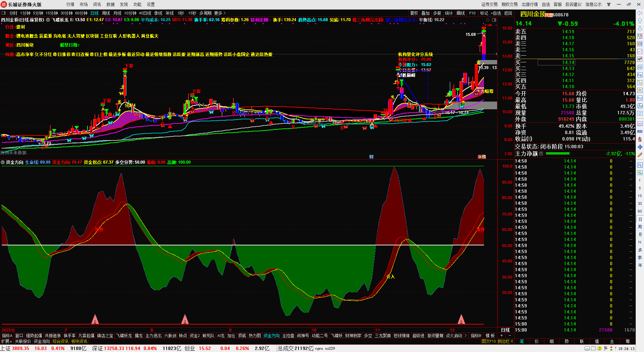
Task: Click the RSI indicator icon in sidebar
Action: coord(640,131)
